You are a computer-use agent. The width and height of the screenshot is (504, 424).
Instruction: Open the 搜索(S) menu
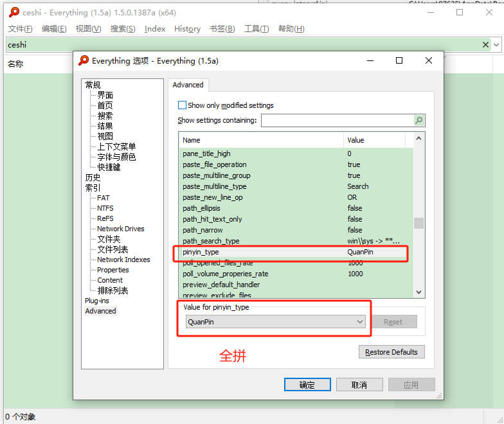pos(123,28)
